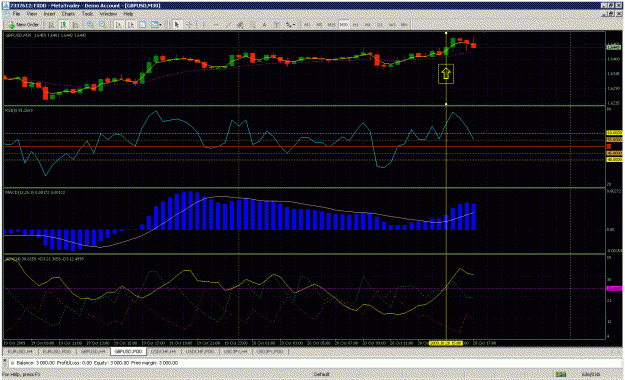Switch timeframe to H4
Image resolution: width=625 pixels, height=380 pixels.
(x=368, y=25)
